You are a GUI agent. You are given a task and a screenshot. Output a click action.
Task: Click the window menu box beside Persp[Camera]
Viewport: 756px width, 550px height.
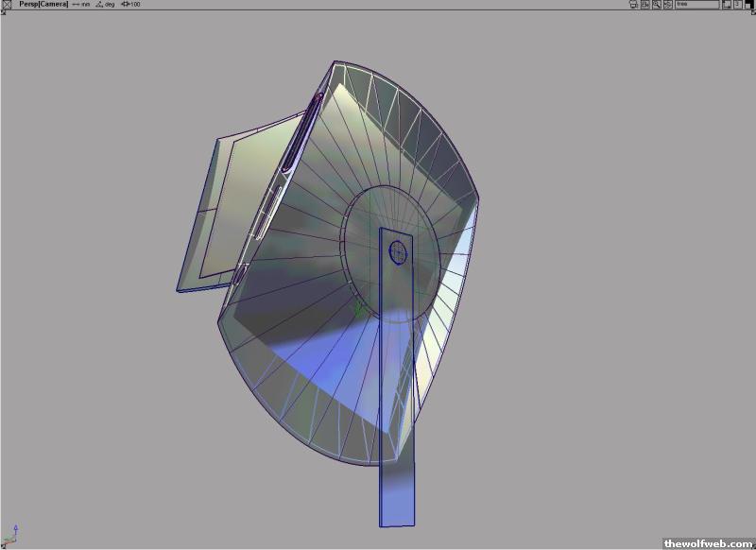(7, 5)
